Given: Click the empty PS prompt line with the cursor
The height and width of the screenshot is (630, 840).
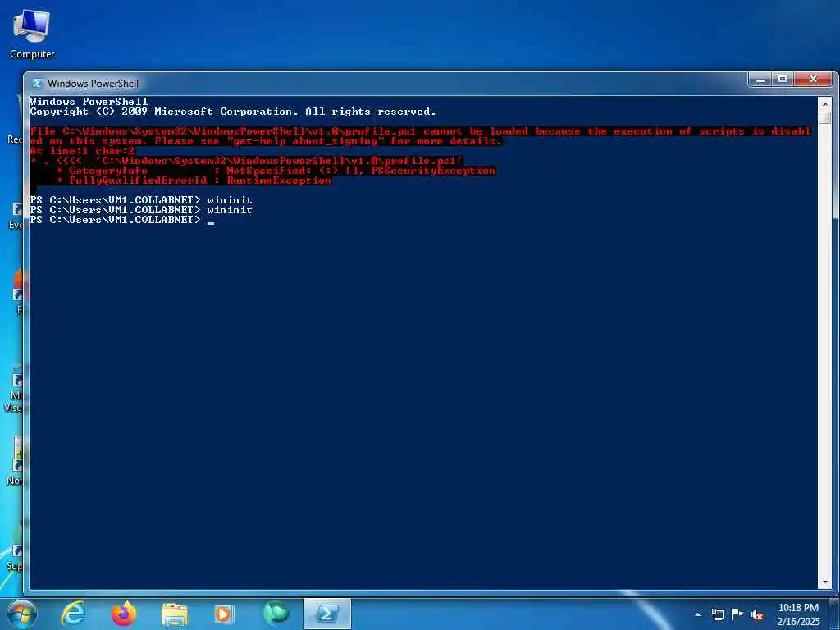Looking at the screenshot, I should 122,220.
